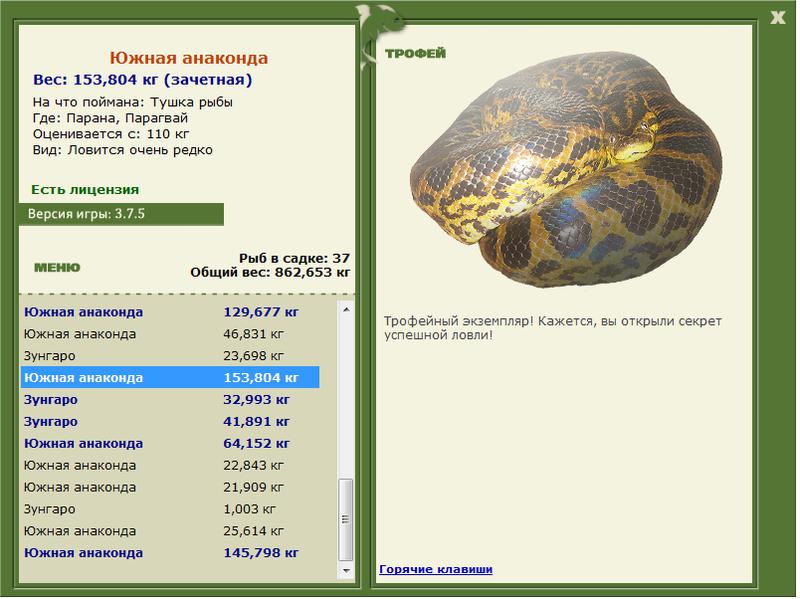The height and width of the screenshot is (599, 800).
Task: Click the scrollbar up arrow in fish list
Action: (x=346, y=310)
